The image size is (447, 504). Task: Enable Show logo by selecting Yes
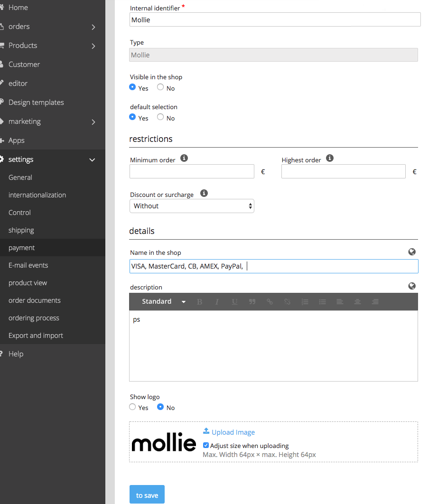(132, 407)
